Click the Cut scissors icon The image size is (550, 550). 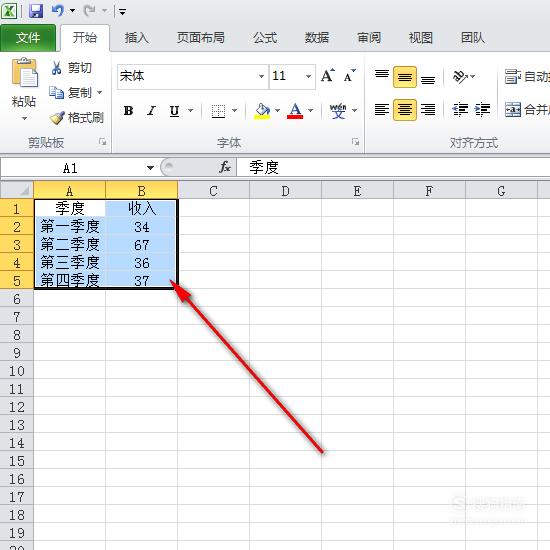tap(56, 68)
